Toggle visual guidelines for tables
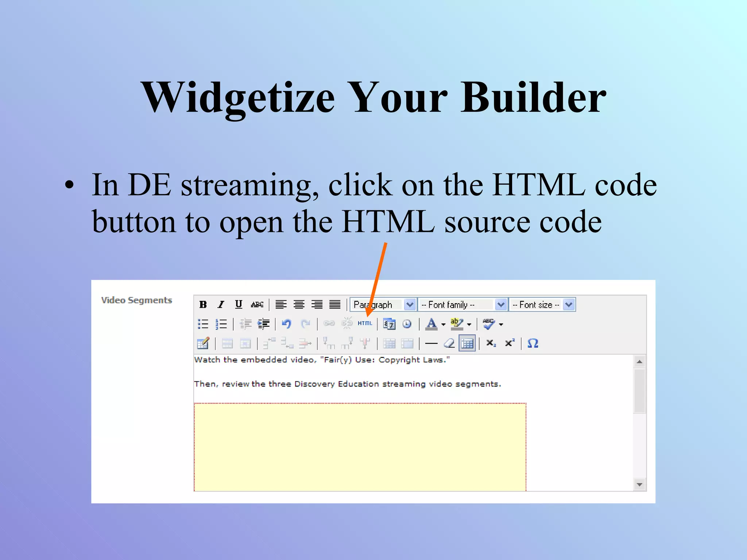 [467, 343]
